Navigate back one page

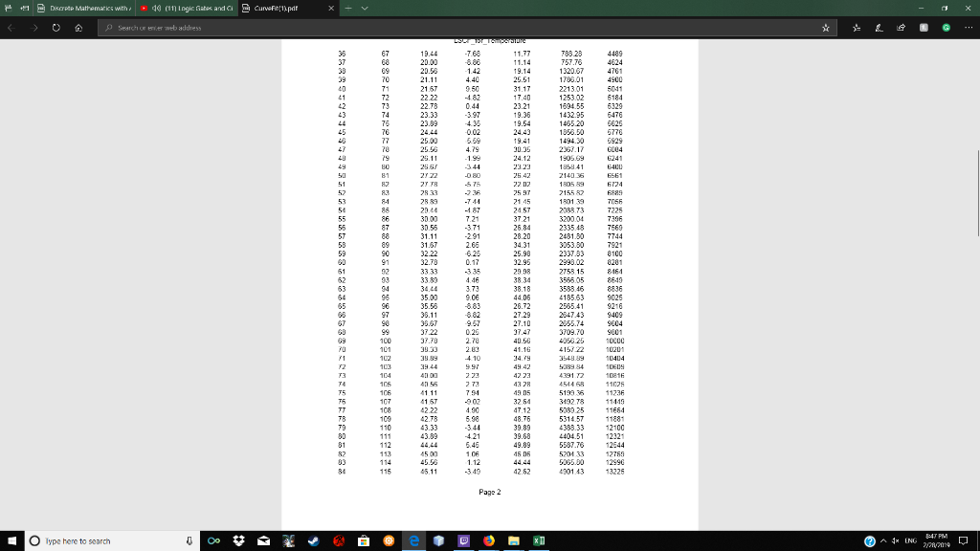[x=11, y=28]
